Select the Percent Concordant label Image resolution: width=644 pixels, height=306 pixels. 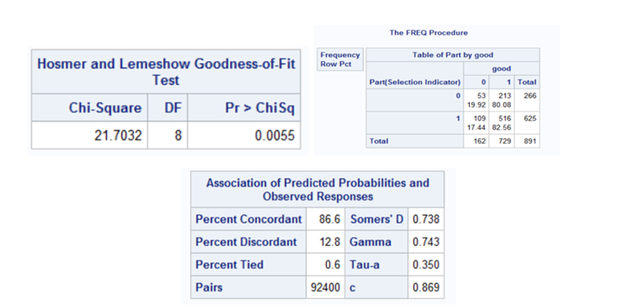(249, 220)
